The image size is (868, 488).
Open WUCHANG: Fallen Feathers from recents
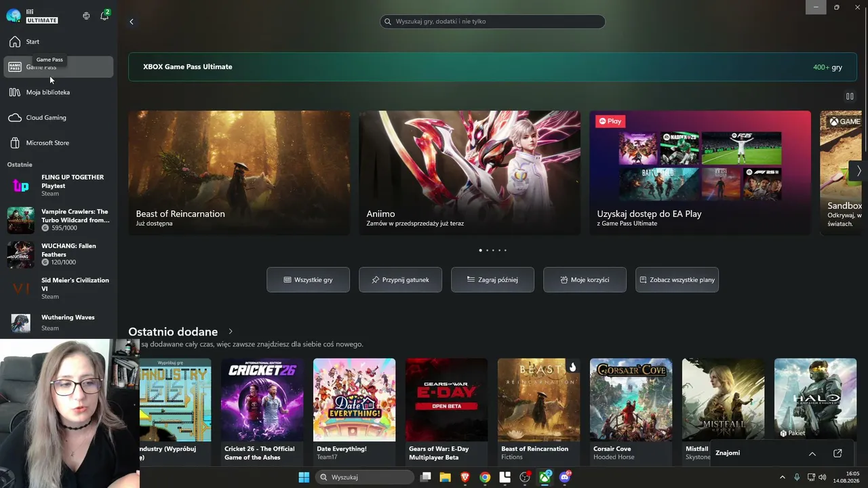(x=58, y=254)
